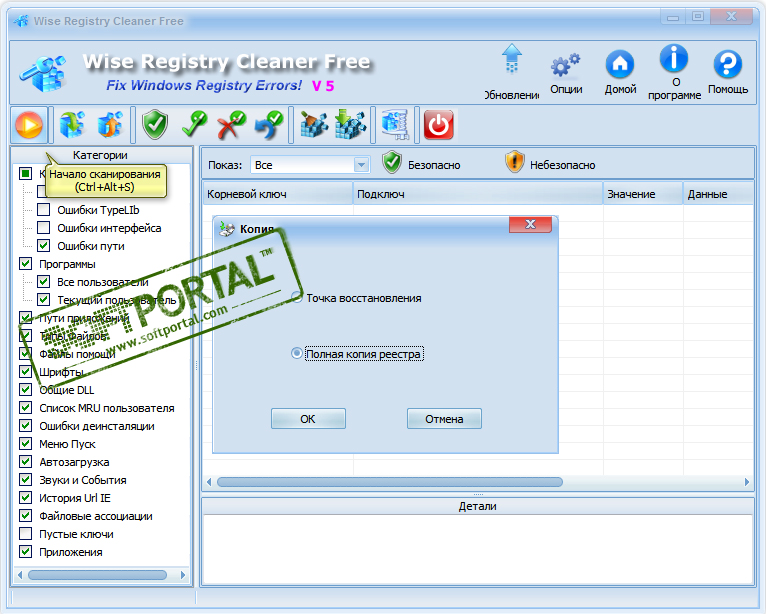This screenshot has width=766, height=614.
Task: Click the Небезопасно orange shield icon
Action: (514, 163)
